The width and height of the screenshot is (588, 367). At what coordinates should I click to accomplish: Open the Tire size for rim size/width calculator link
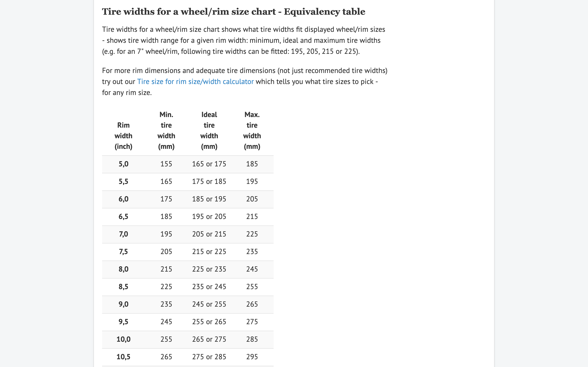pos(195,82)
